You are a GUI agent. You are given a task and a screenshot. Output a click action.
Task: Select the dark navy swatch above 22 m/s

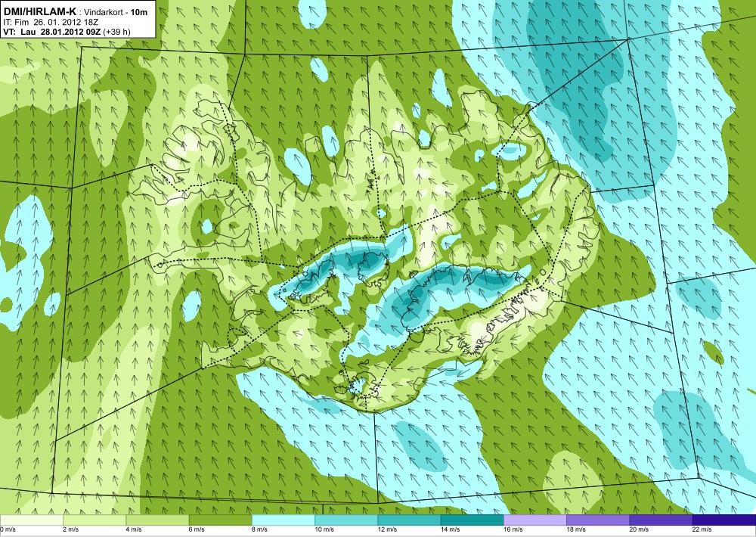724,520
